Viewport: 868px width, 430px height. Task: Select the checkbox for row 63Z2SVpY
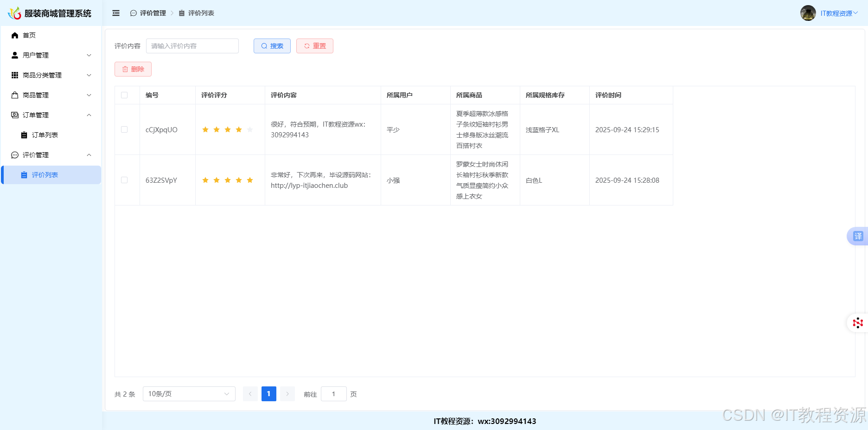tap(124, 180)
